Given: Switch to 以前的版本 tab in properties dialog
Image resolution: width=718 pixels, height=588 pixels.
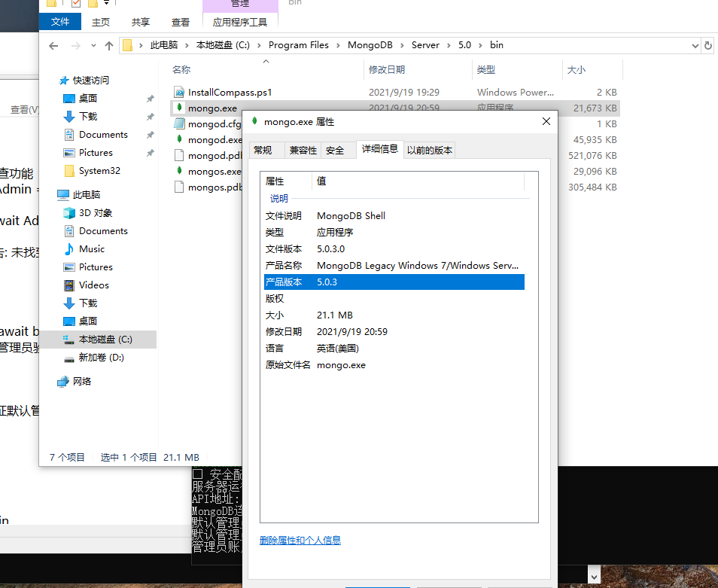Looking at the screenshot, I should pyautogui.click(x=430, y=151).
